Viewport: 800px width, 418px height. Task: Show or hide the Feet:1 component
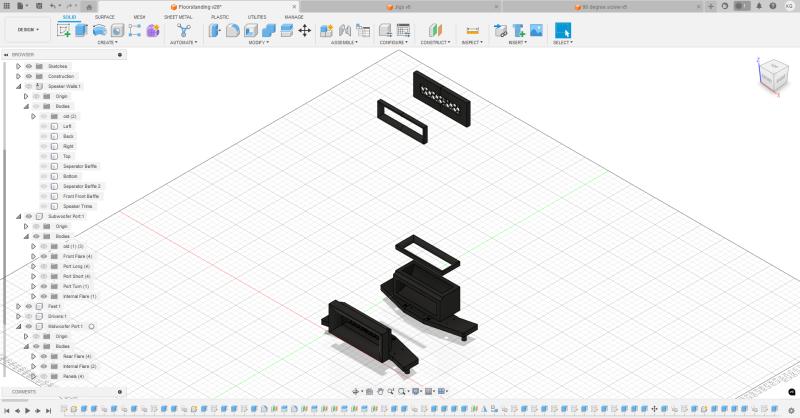[29, 306]
